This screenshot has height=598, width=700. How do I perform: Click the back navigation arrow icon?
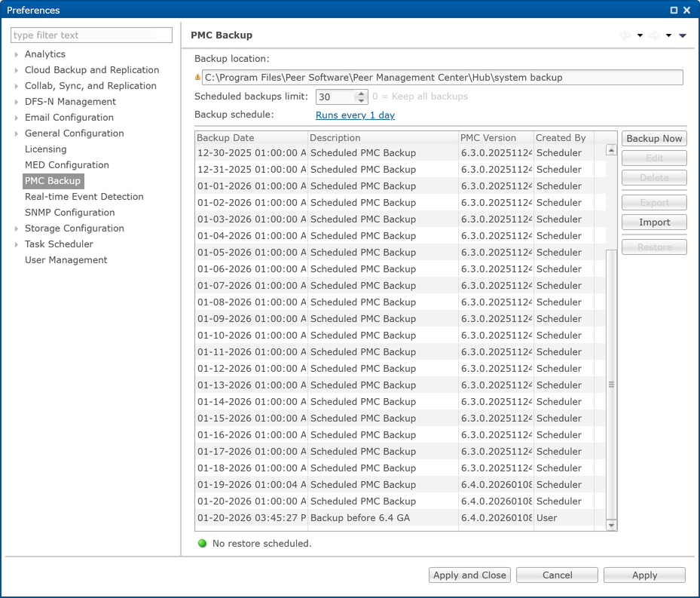click(625, 35)
